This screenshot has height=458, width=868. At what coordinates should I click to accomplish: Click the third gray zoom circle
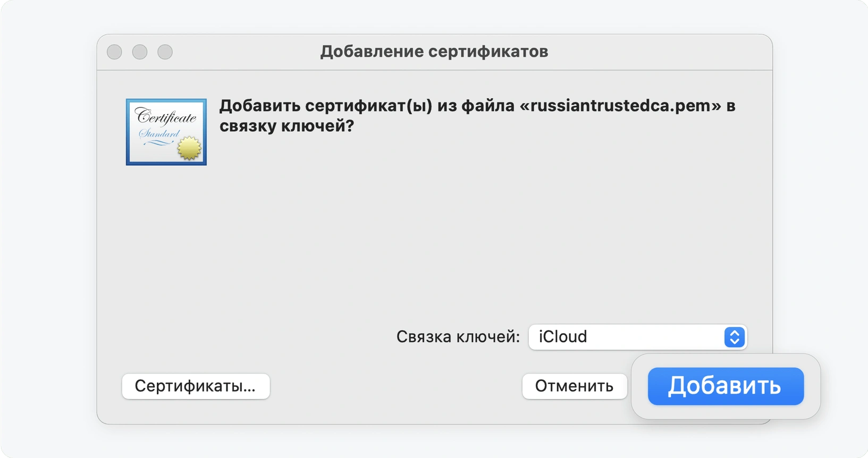(x=165, y=52)
